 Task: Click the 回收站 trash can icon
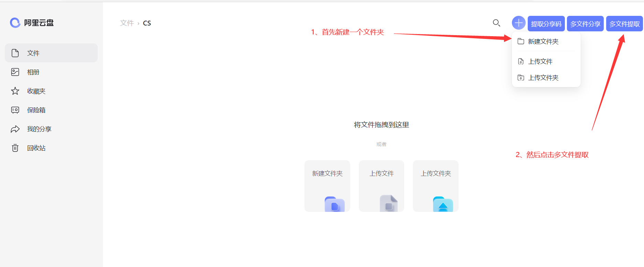[15, 148]
